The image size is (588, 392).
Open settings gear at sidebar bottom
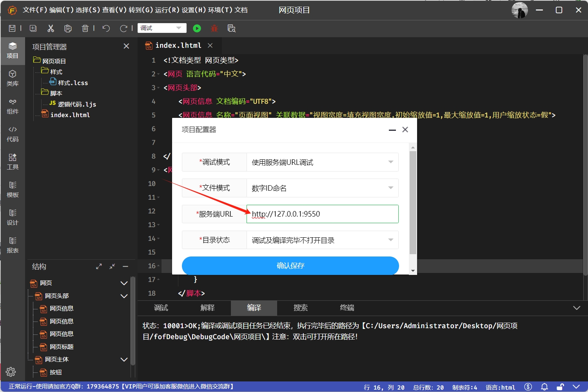click(x=11, y=372)
